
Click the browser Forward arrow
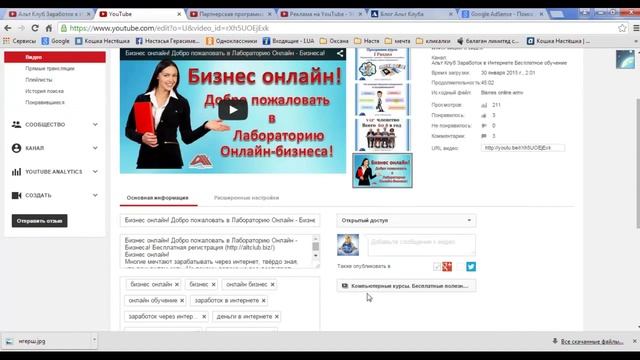(x=21, y=28)
